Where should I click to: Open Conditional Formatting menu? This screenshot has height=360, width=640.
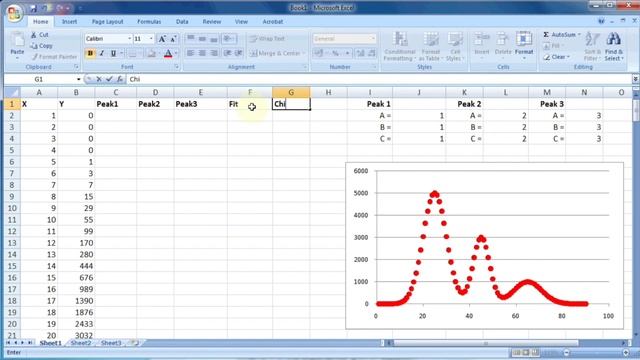(400, 47)
